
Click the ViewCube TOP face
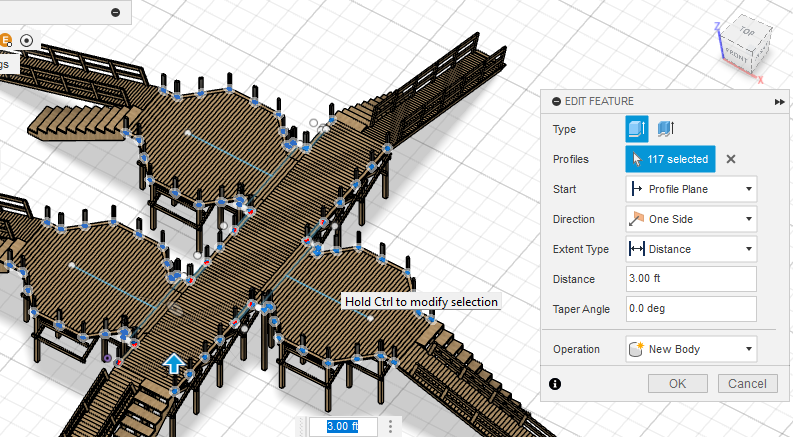(x=747, y=31)
